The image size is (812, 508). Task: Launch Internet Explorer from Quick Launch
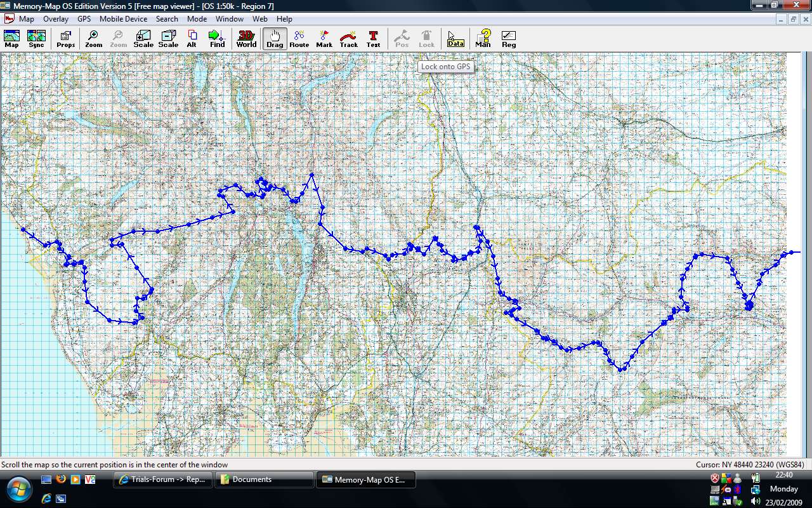[x=46, y=498]
